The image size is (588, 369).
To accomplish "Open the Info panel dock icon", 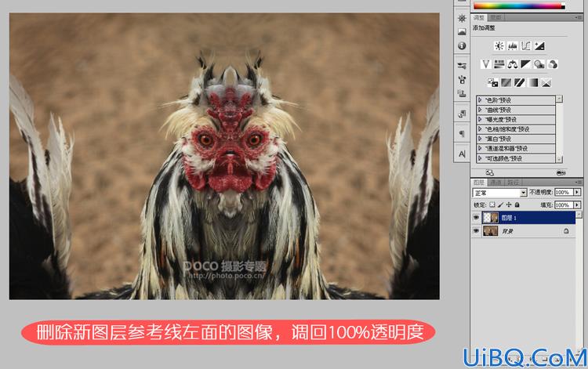I will pyautogui.click(x=462, y=45).
